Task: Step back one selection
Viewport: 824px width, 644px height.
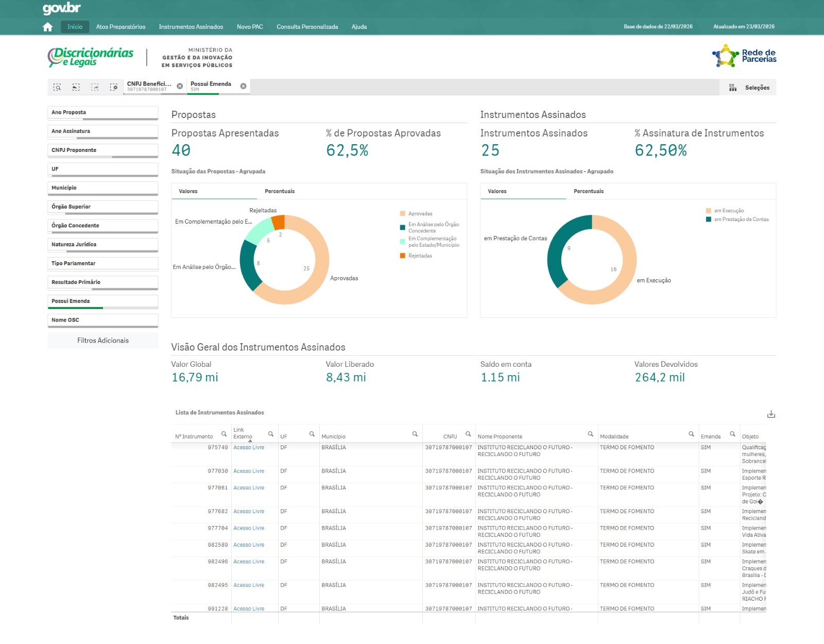Action: click(76, 87)
